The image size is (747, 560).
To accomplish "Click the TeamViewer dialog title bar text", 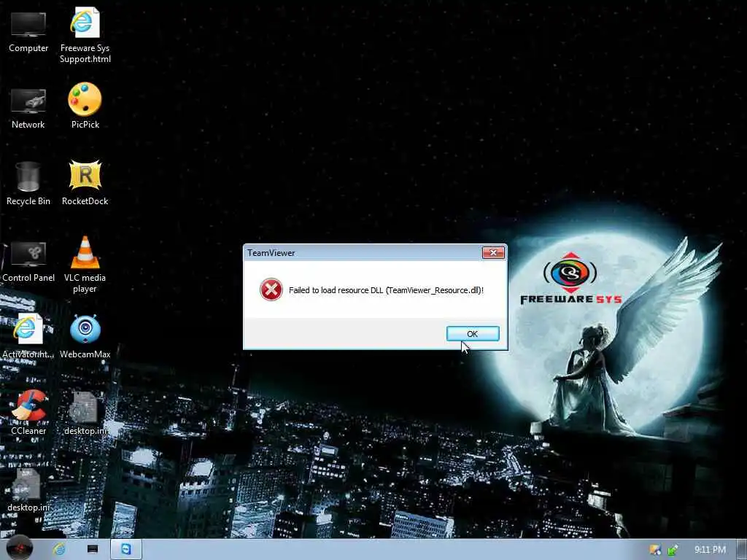I will tap(271, 253).
